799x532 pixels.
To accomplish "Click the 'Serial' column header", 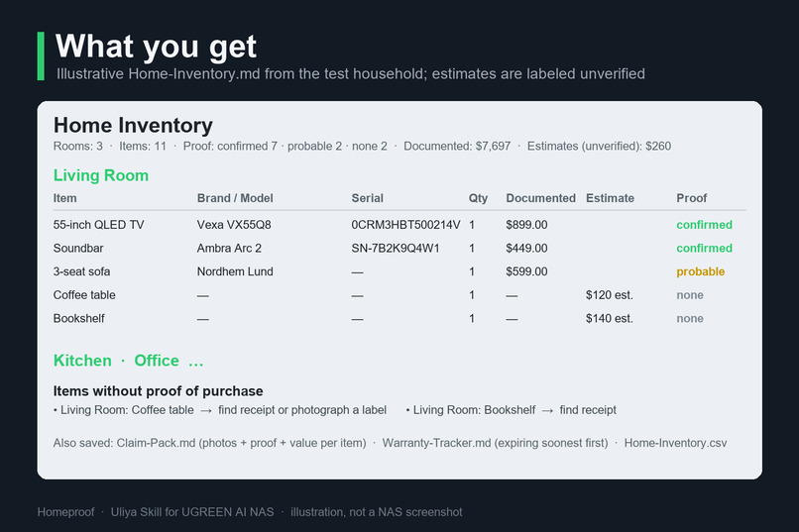I will (367, 198).
